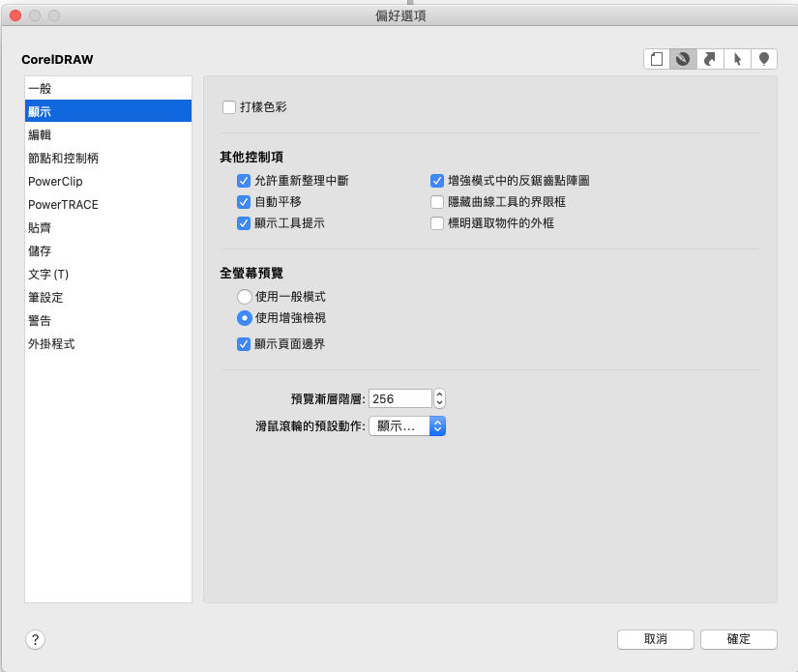
Task: Select 一般 in the category list
Action: pyautogui.click(x=108, y=89)
